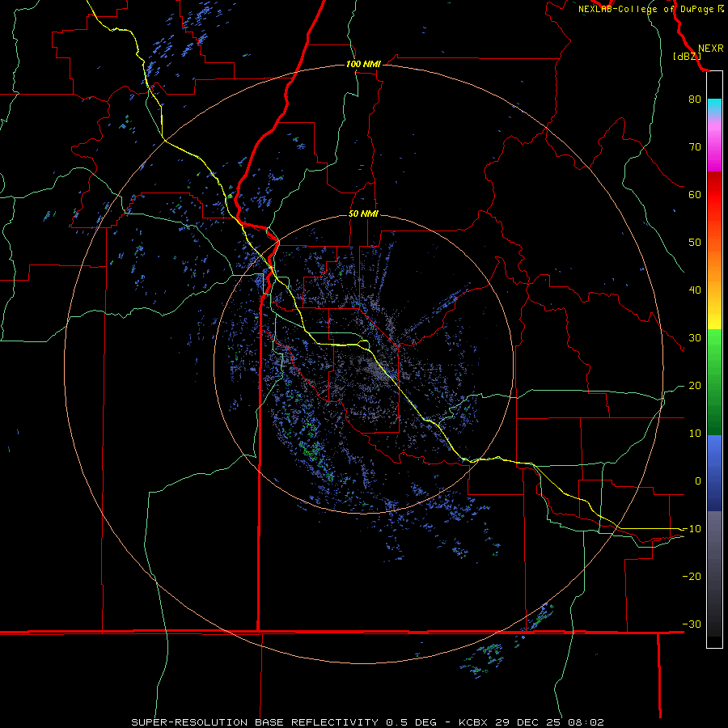Viewport: 728px width, 728px height.
Task: Click the 10 value on the reflectivity scale
Action: pos(695,434)
